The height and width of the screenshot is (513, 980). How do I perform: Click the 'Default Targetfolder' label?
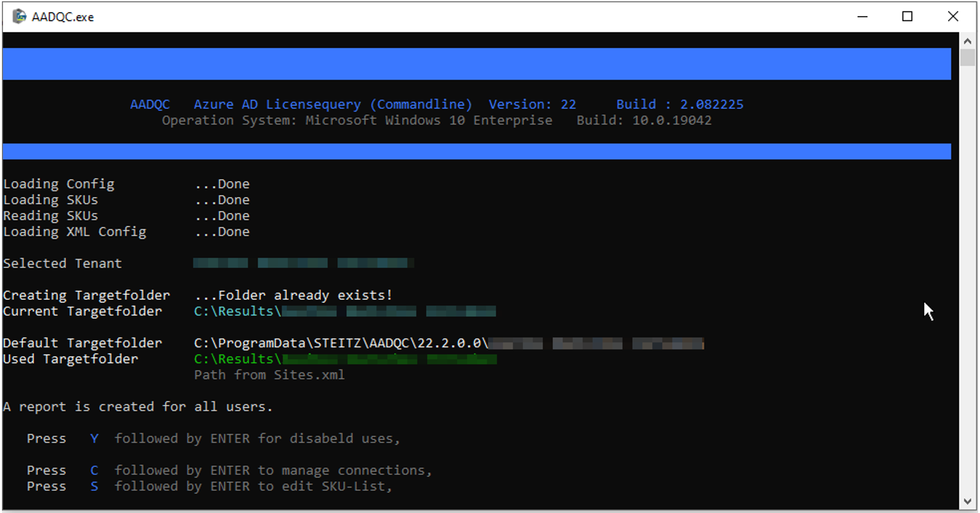[83, 343]
